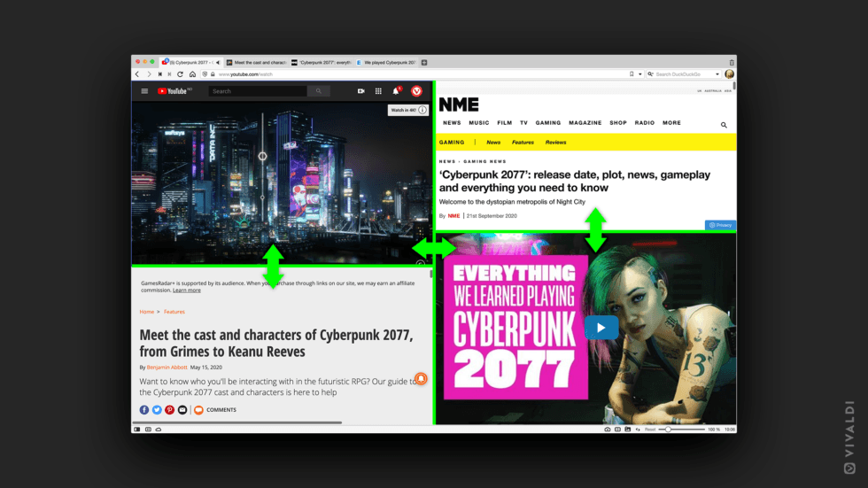Click the YouTube search magnifier button

318,91
